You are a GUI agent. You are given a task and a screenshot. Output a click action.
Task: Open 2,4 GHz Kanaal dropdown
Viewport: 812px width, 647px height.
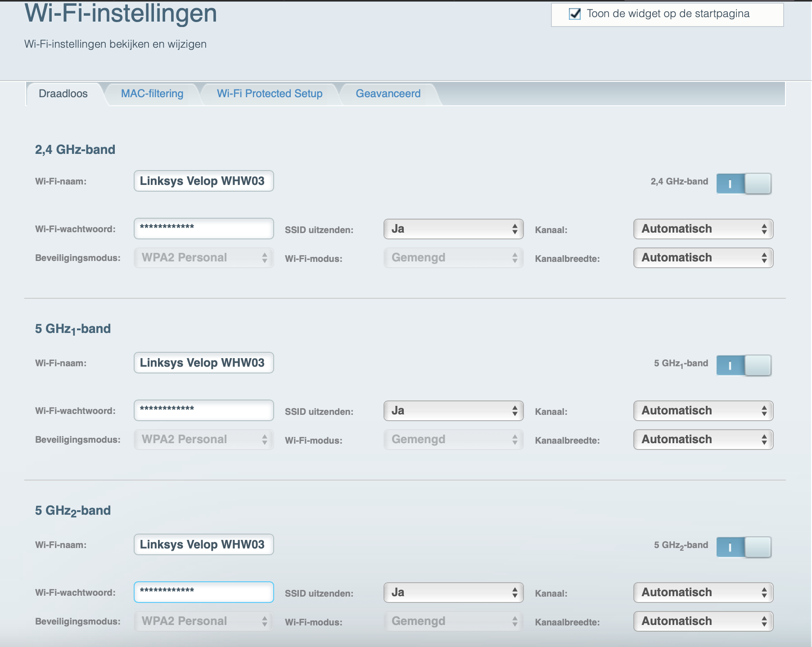click(704, 229)
